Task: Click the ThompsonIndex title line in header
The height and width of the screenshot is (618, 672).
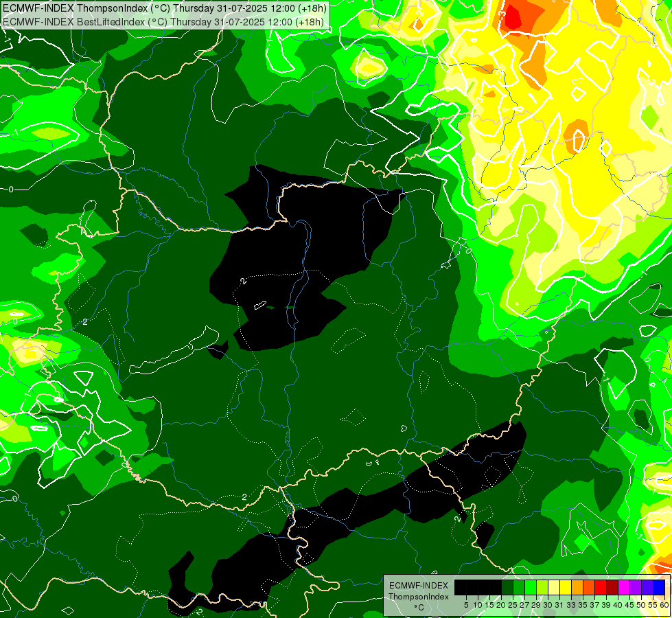Action: [164, 8]
